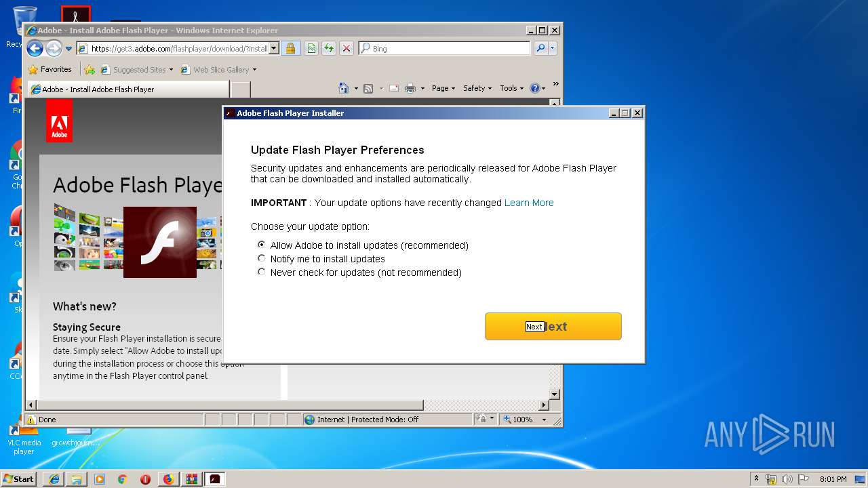Image resolution: width=868 pixels, height=488 pixels.
Task: Open the Favorites star button
Action: click(50, 69)
